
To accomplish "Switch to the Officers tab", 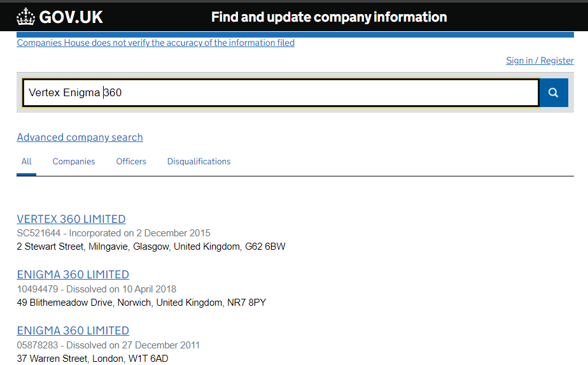I will (x=131, y=162).
